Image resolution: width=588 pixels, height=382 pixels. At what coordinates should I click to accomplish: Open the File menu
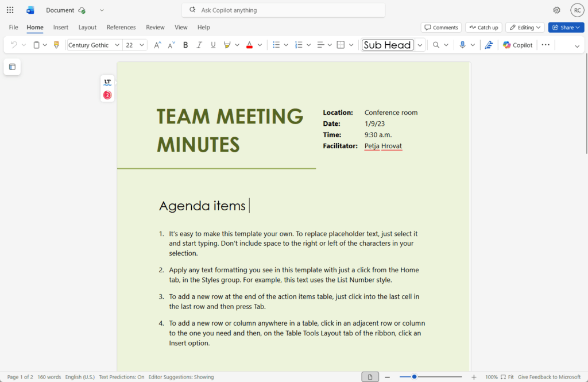tap(14, 28)
